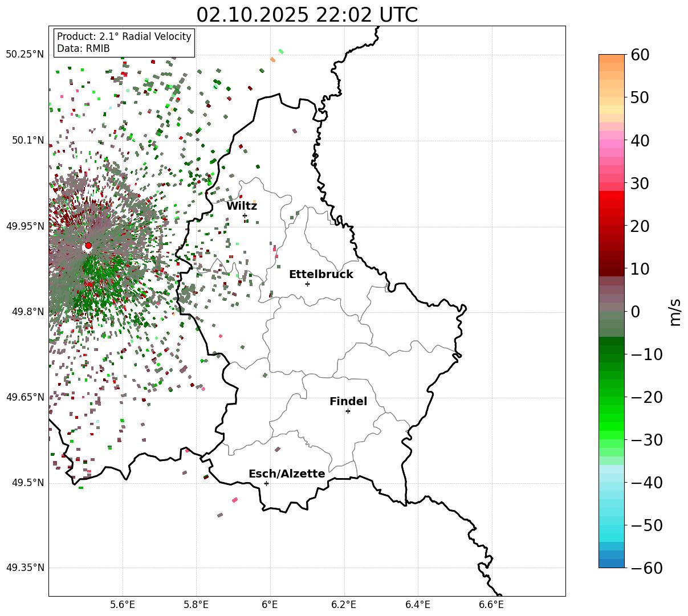Click the 49.5°N latitude tick label
Viewport: 688px width, 616px height.
[27, 483]
